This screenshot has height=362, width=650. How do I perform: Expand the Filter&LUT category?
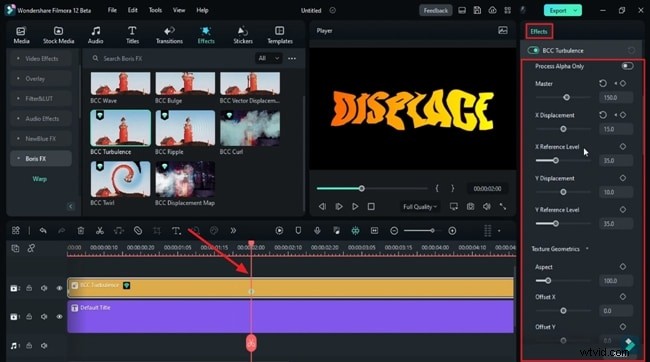pyautogui.click(x=41, y=99)
